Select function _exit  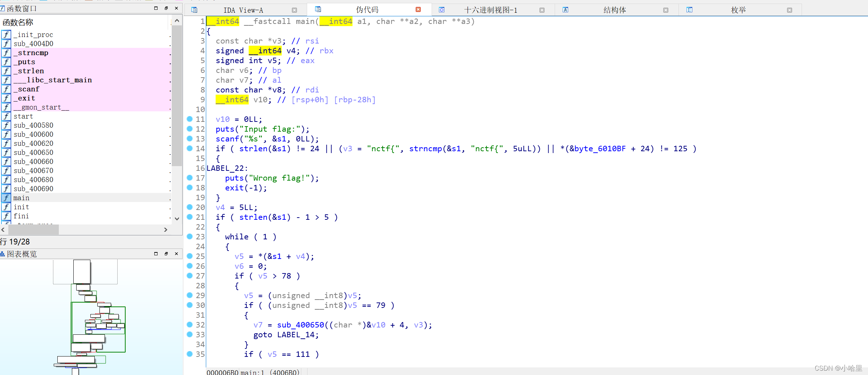click(x=24, y=98)
